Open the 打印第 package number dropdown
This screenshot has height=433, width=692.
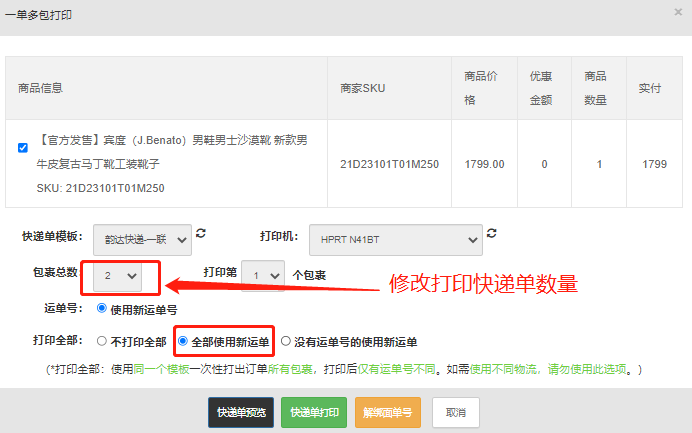tap(262, 275)
